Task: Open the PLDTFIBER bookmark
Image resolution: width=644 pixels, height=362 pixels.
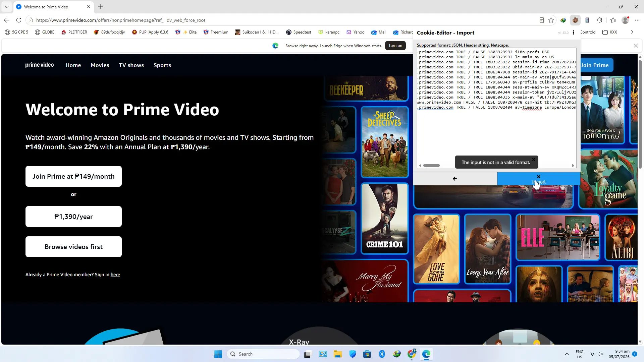Action: (x=74, y=32)
